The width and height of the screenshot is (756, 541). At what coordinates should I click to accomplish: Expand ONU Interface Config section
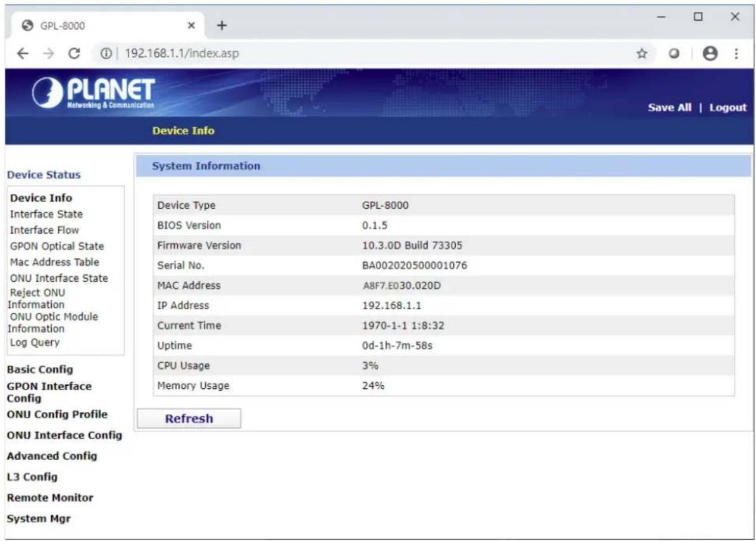point(64,435)
